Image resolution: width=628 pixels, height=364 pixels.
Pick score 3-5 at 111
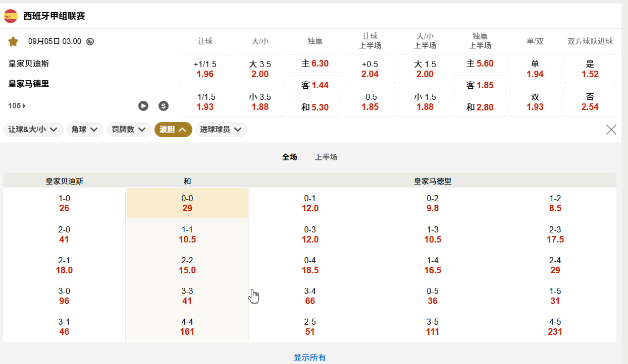pyautogui.click(x=433, y=327)
